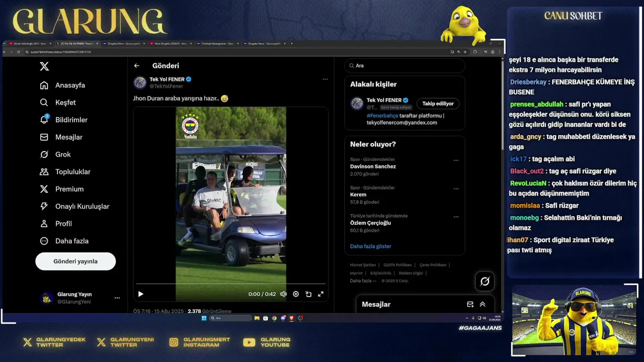Open Premium in the sidebar
Image resolution: width=644 pixels, height=362 pixels.
pyautogui.click(x=62, y=189)
